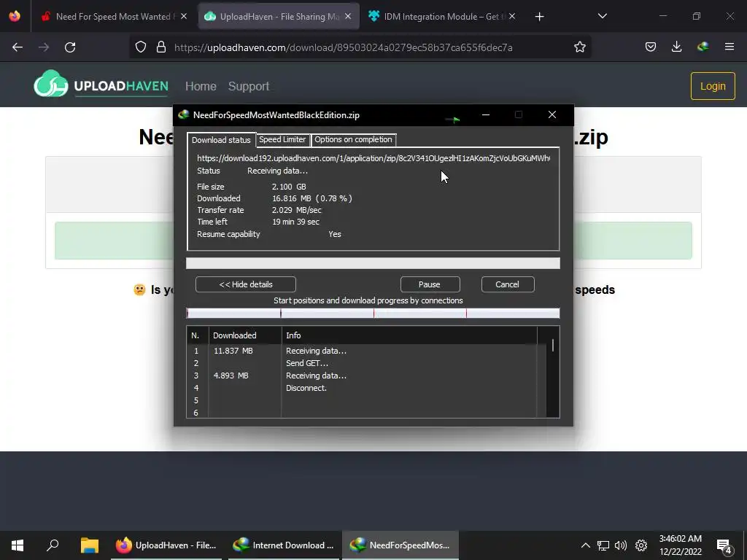
Task: Switch to IDM Integration Module tab
Action: (x=441, y=17)
